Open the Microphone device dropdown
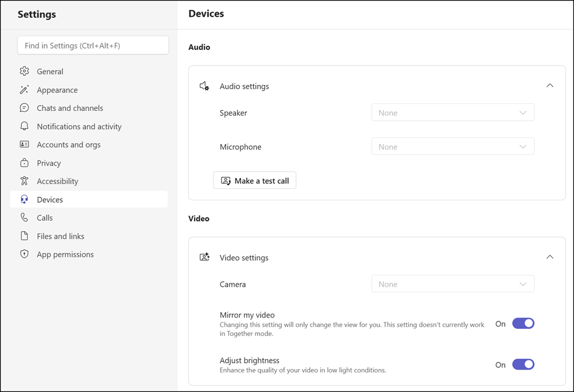The image size is (574, 392). pos(452,146)
